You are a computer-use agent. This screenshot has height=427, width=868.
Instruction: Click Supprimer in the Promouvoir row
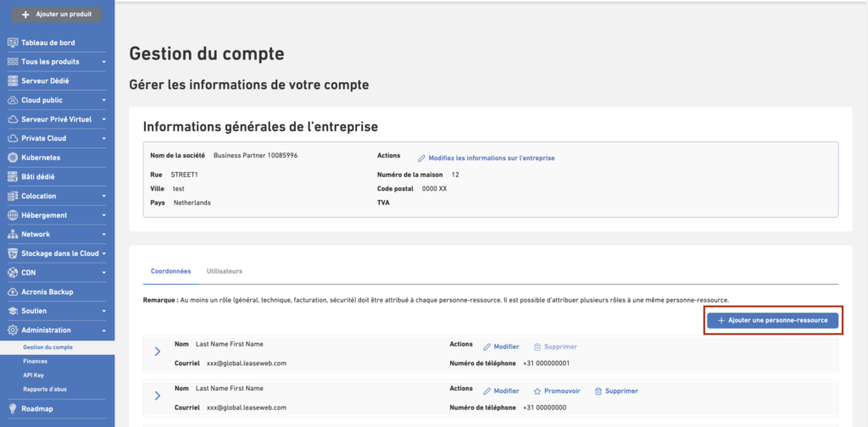coord(621,391)
